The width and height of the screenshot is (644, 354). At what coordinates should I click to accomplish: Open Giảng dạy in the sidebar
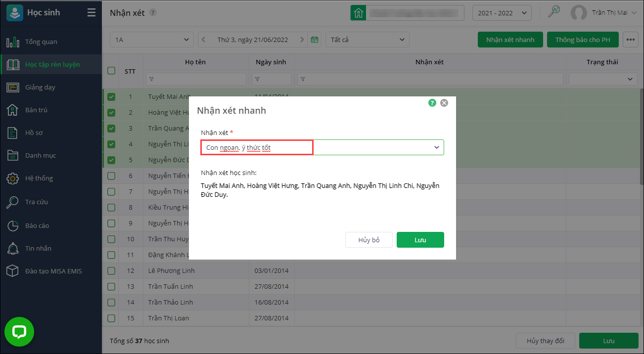point(40,87)
